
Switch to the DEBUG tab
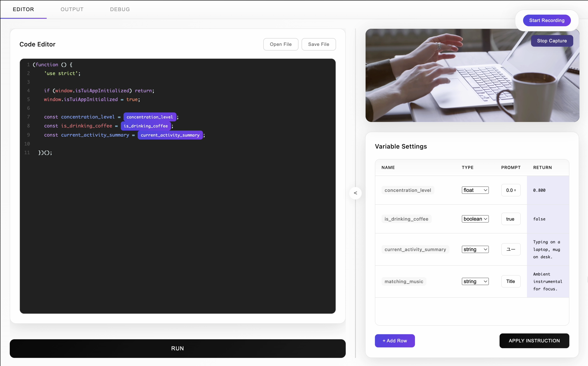click(x=120, y=9)
